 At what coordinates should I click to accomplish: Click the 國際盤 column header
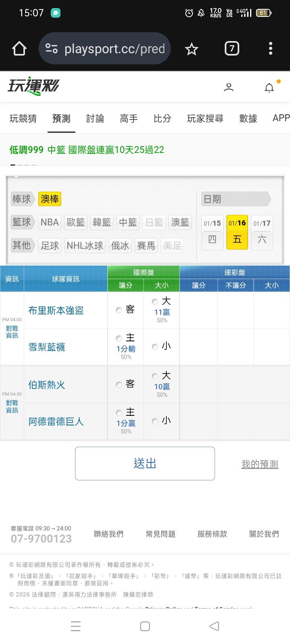point(143,272)
